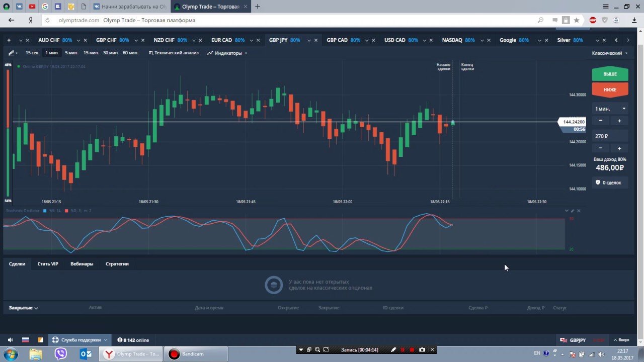Select 1 мин. timeframe
Viewport: 644px width, 362px height.
pos(52,53)
